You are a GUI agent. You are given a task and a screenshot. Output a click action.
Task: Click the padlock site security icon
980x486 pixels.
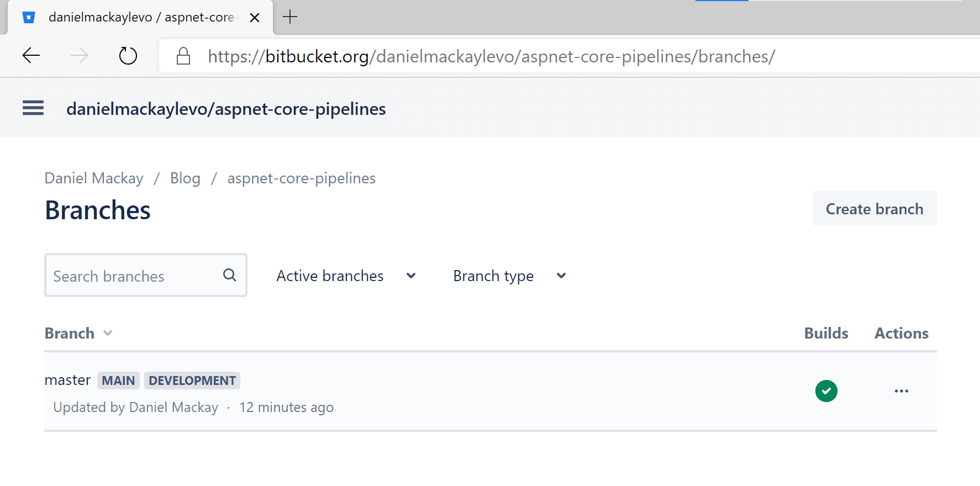point(183,56)
